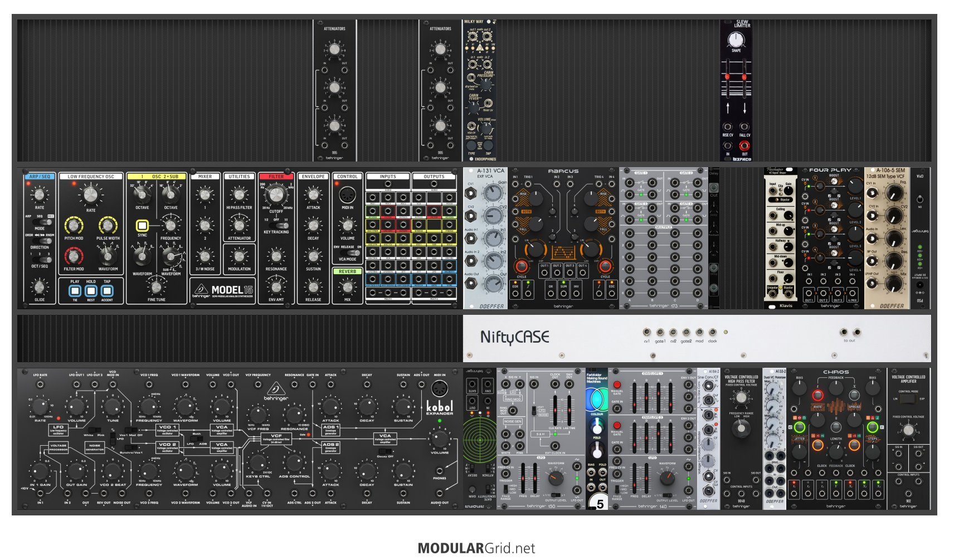Click the Low Frequency Osc RATE knob on Model 15

pyautogui.click(x=90, y=196)
